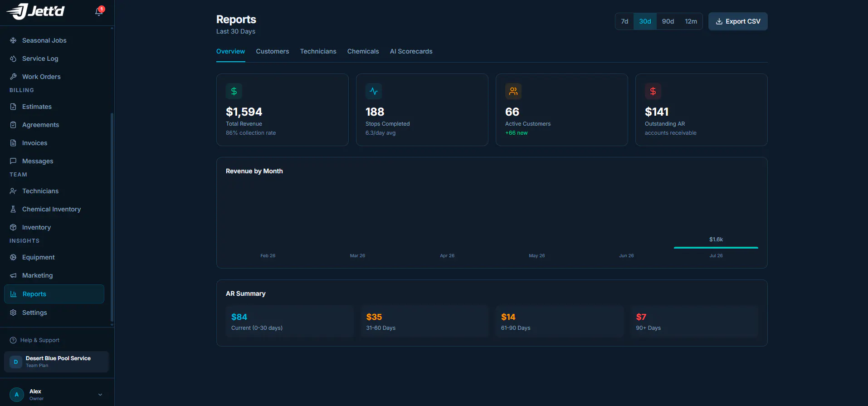Click the Alex user avatar
Image resolution: width=868 pixels, height=406 pixels.
pyautogui.click(x=17, y=395)
